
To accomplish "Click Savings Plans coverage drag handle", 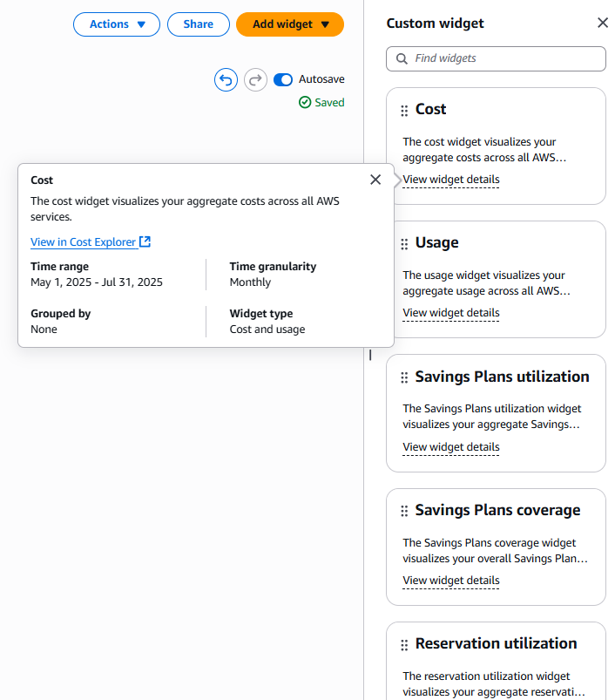I will 404,511.
